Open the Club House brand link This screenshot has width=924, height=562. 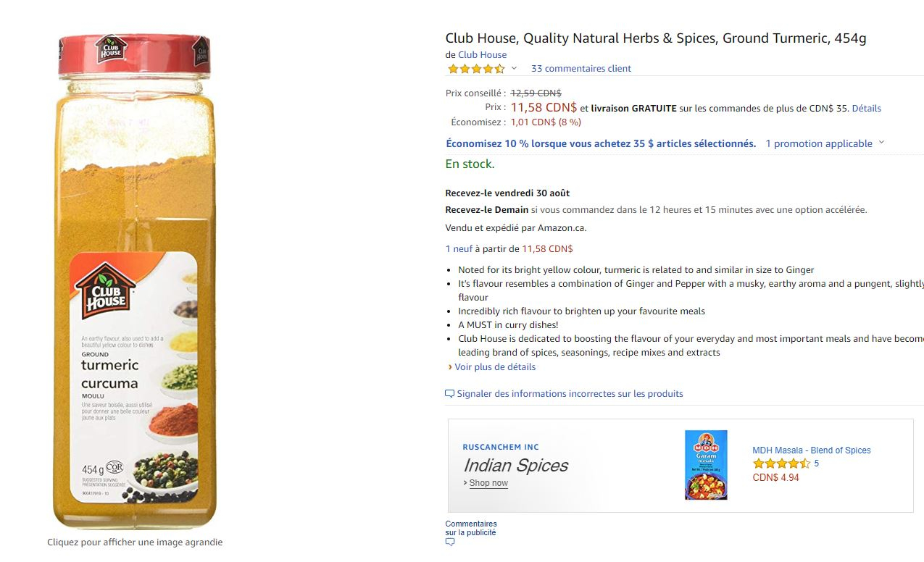(482, 55)
